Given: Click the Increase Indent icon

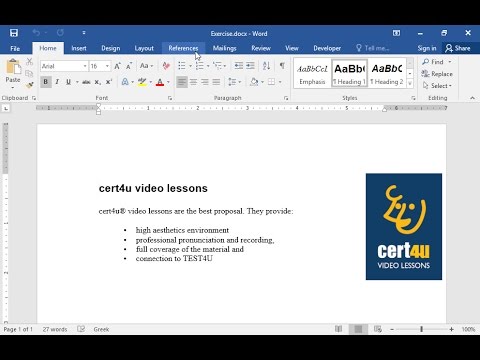Looking at the screenshot, I should pos(250,66).
